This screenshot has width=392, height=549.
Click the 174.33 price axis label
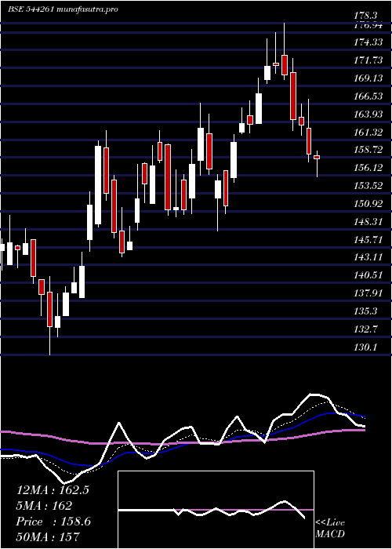point(368,42)
